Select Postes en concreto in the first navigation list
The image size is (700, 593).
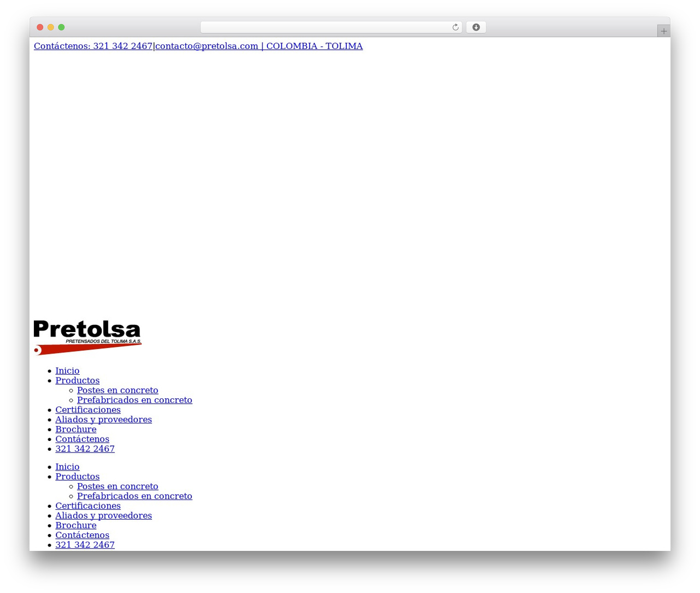coord(118,391)
